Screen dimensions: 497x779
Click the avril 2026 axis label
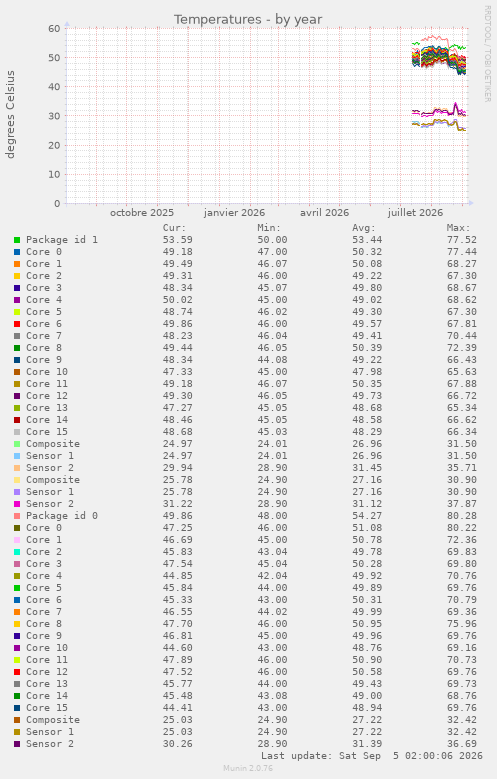coord(325,213)
